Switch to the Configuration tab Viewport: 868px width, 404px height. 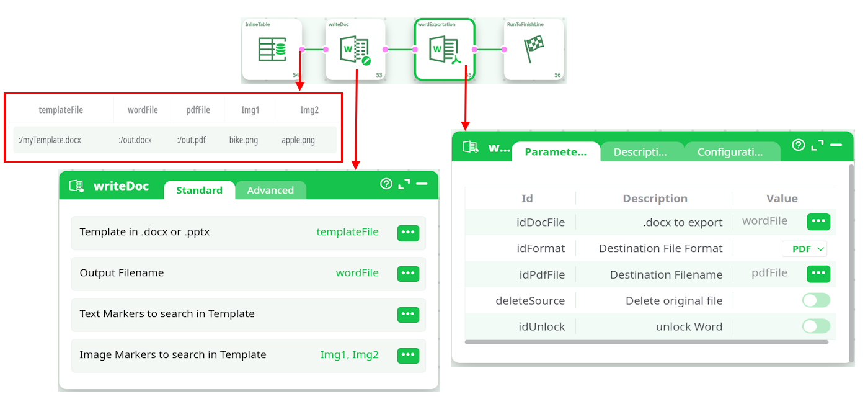pyautogui.click(x=730, y=152)
